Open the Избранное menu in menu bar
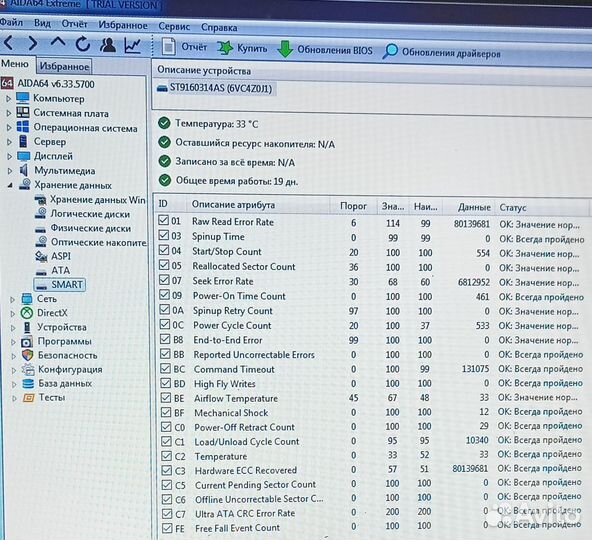 (x=123, y=25)
